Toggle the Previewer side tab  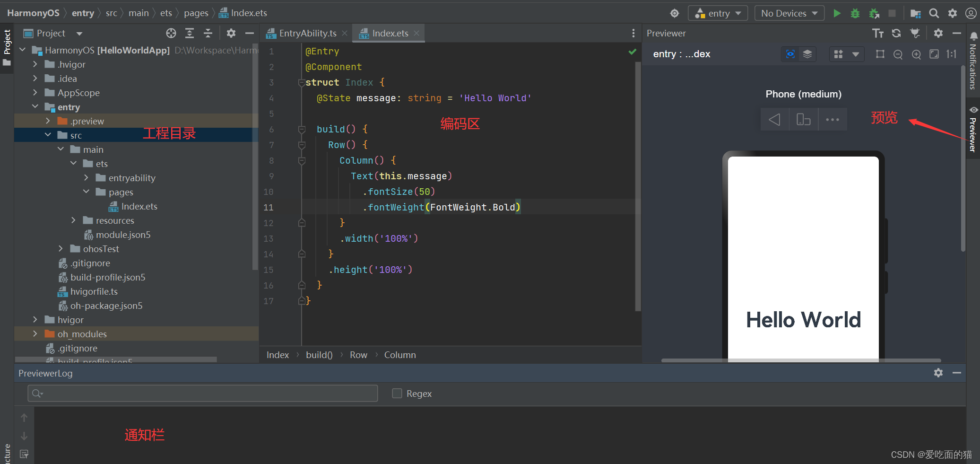pos(972,129)
